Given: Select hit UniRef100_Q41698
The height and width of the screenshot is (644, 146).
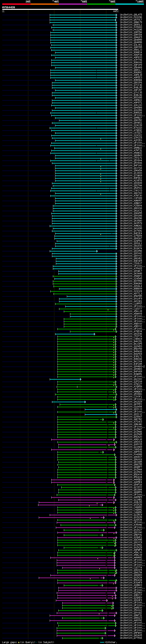Looking at the screenshot, I should pos(131,228).
